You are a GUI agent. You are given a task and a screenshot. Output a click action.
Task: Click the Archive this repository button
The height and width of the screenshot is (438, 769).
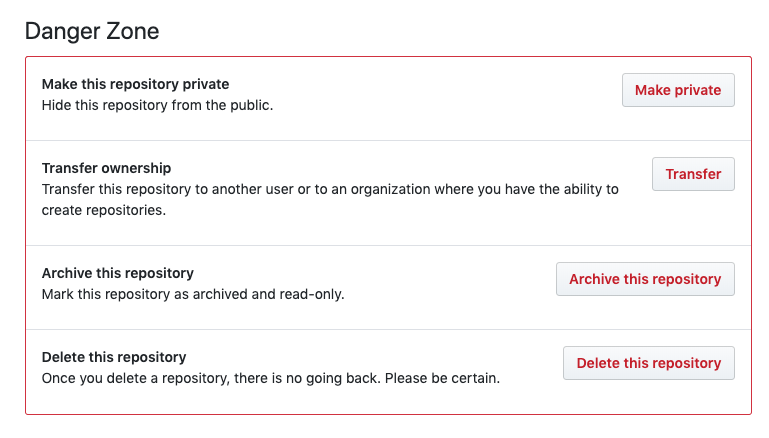click(x=645, y=279)
